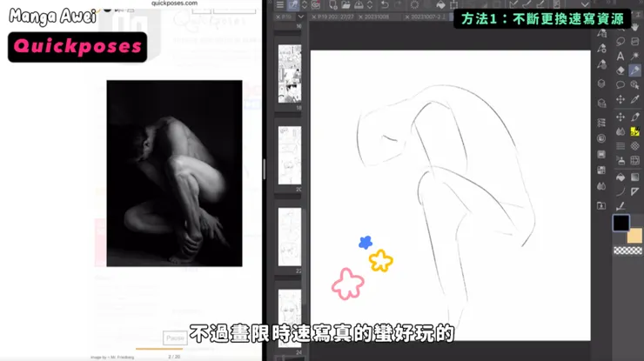Expand the command bar overflow chevron
The width and height of the screenshot is (644, 361).
(585, 5)
